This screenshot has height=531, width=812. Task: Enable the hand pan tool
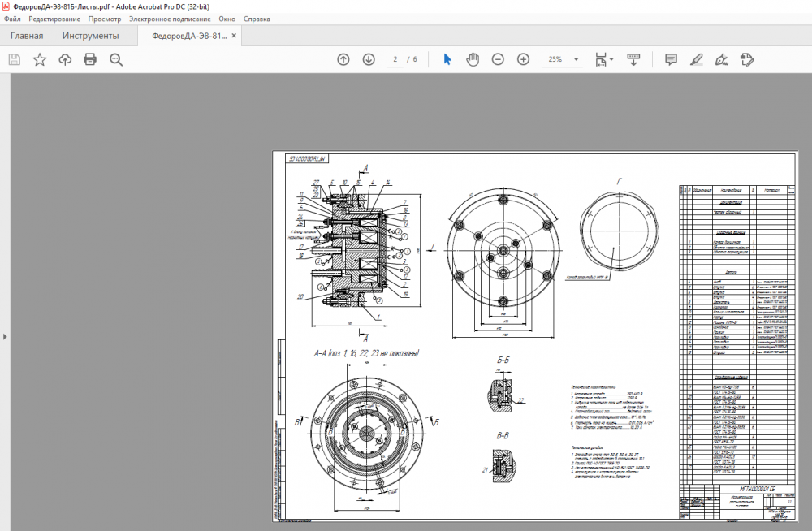[473, 59]
